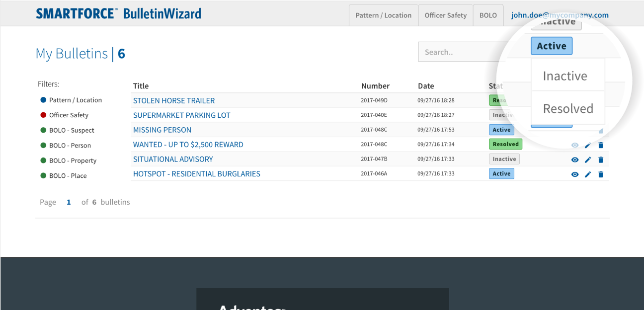Switch to the BOLO tab
Viewport: 644px width, 310px height.
click(488, 15)
